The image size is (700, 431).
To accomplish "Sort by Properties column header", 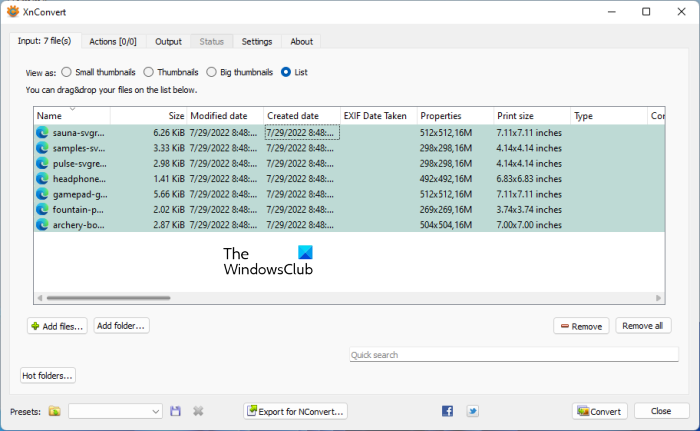I will [x=456, y=116].
